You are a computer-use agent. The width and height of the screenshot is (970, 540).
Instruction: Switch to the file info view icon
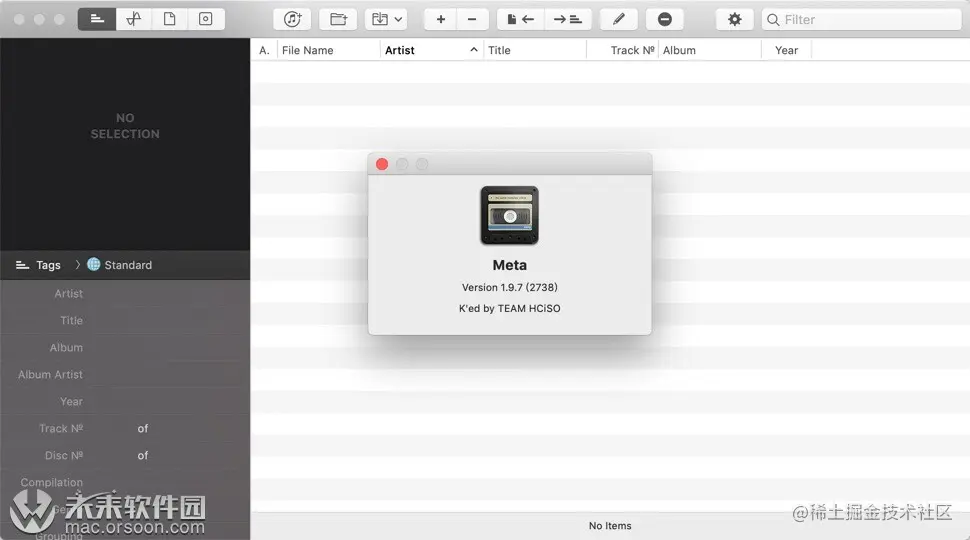click(x=170, y=19)
